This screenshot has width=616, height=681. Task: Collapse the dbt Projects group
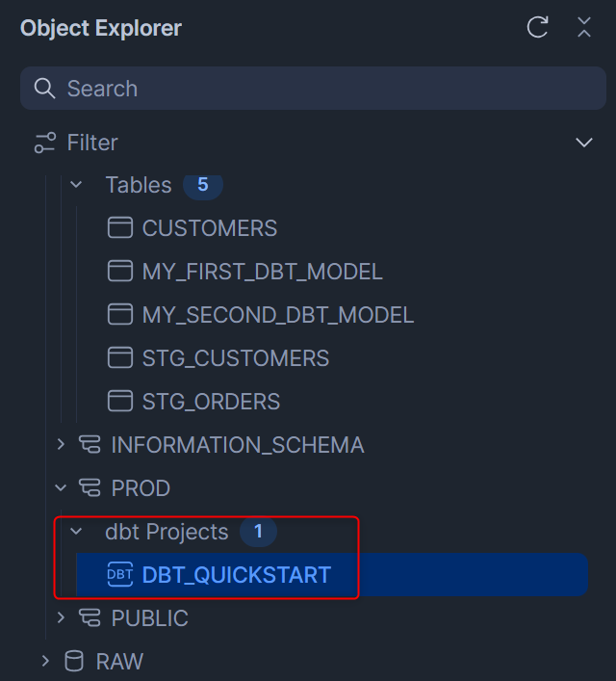pos(76,531)
